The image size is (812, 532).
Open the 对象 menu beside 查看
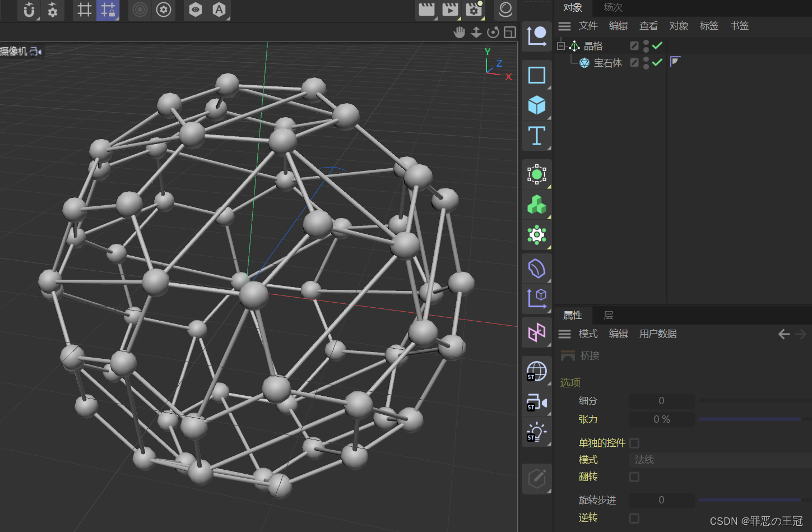point(679,26)
